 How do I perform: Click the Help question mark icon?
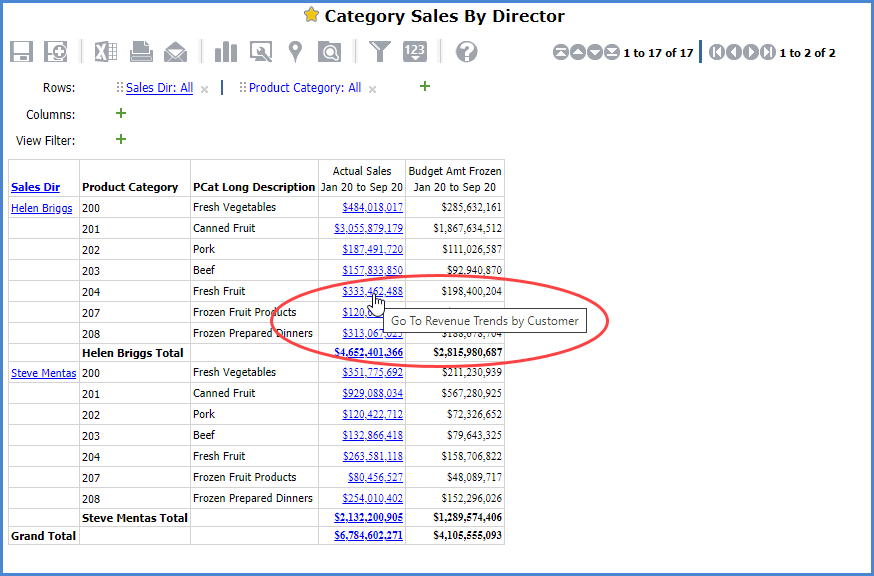coord(466,52)
